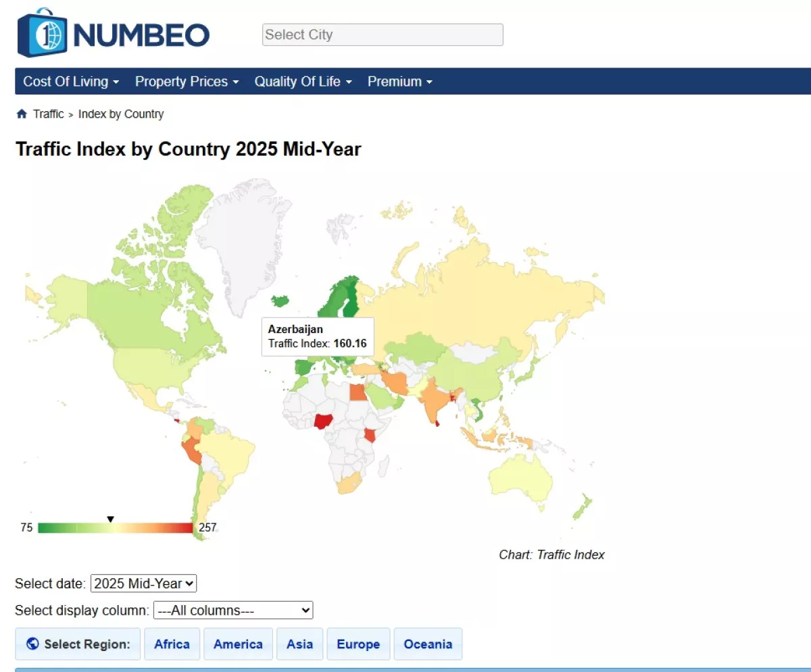Click the Select City search field
Screen dimensions: 811x672
coord(383,34)
